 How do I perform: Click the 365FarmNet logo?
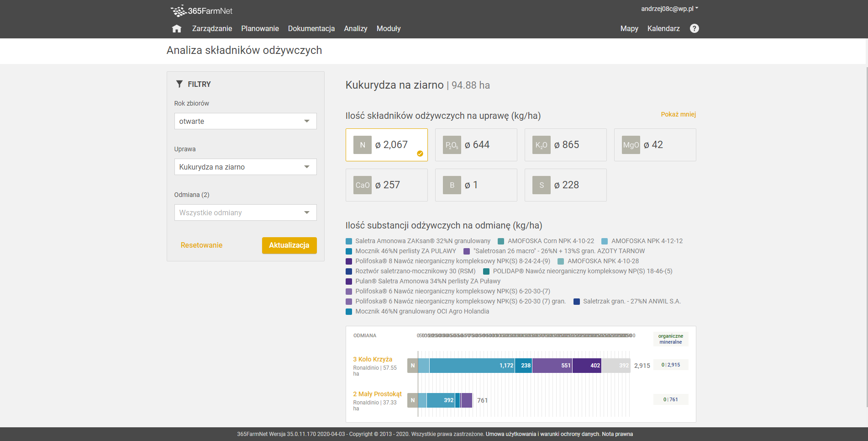[201, 11]
